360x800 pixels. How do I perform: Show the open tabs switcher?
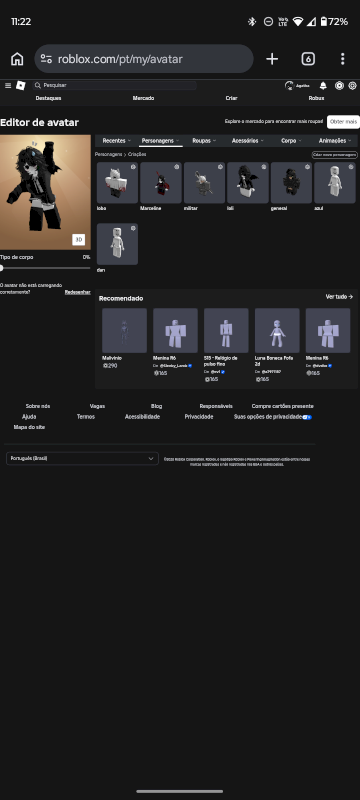(307, 59)
